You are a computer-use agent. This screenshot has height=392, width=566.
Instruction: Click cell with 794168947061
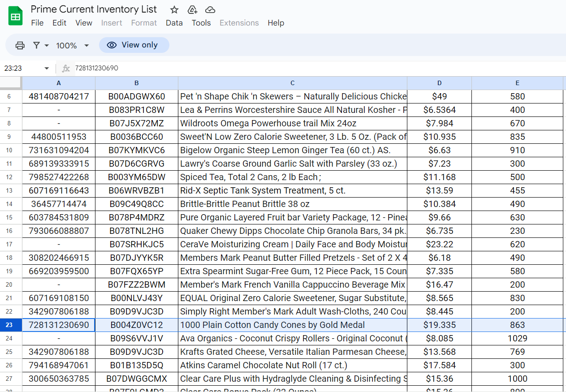click(x=59, y=365)
